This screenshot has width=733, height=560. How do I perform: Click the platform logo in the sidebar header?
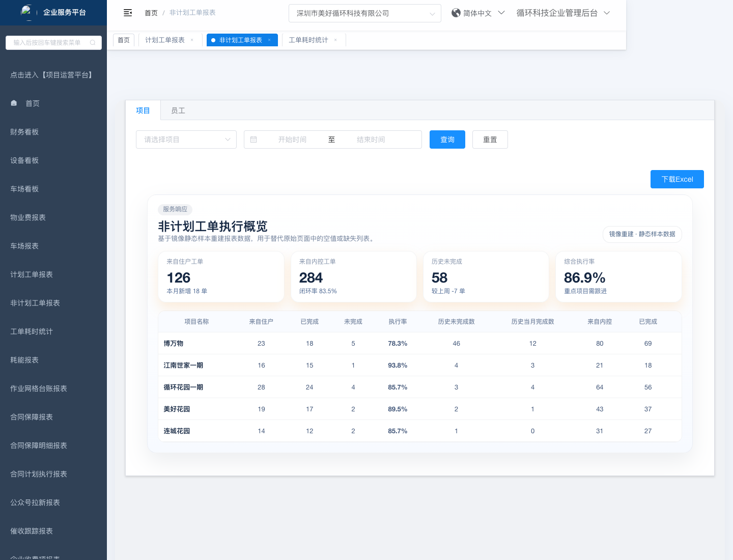[x=26, y=12]
